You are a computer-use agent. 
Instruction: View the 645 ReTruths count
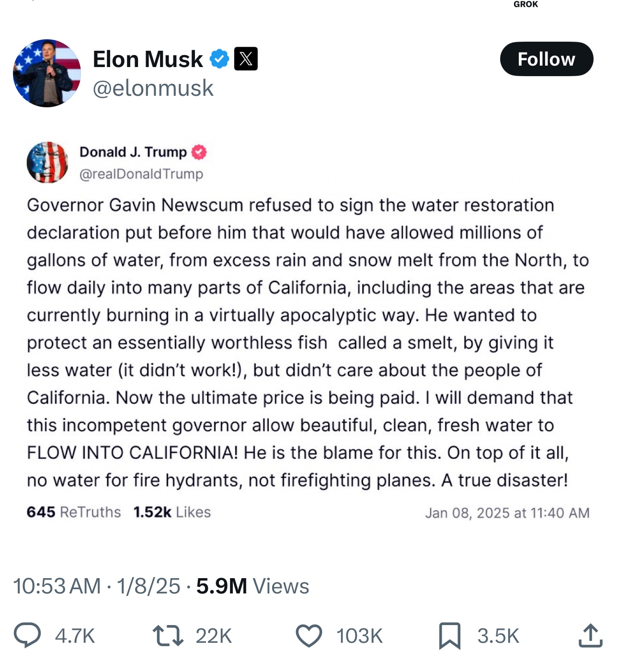[x=74, y=512]
